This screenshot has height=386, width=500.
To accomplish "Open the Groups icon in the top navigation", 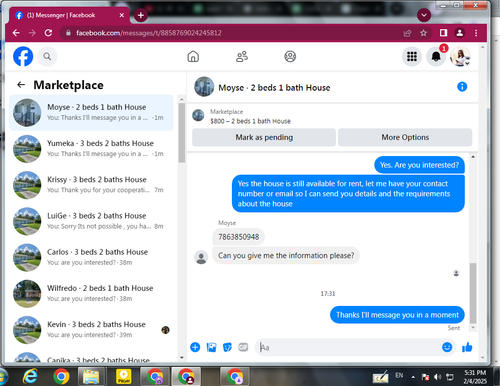I will [x=290, y=56].
